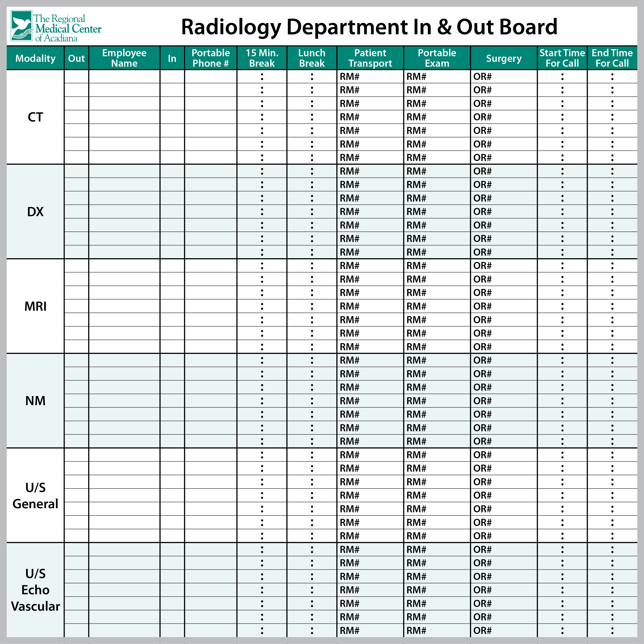Click the In cell in first MRI row

[x=172, y=266]
